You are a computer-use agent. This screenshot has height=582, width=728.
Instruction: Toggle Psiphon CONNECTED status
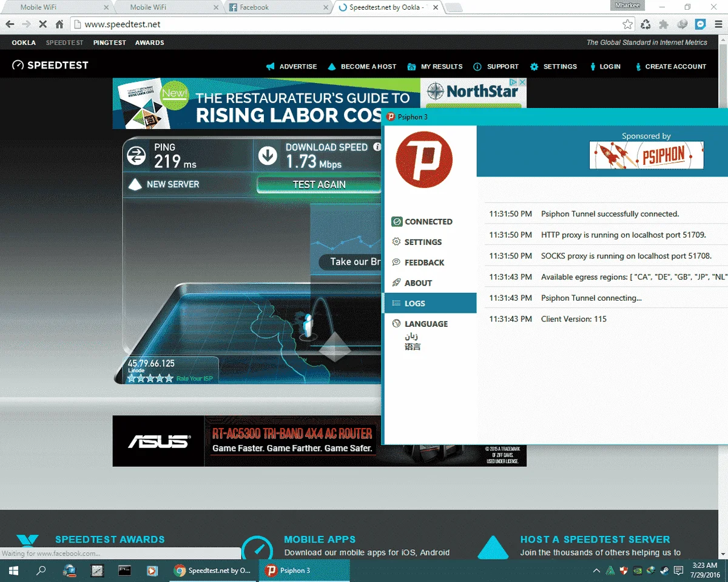point(422,222)
